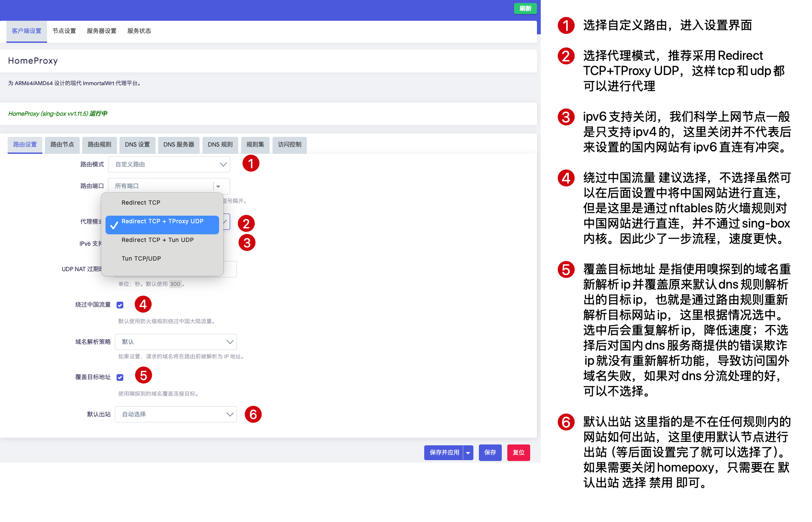Image resolution: width=812 pixels, height=522 pixels.
Task: Open the 服务器设置 tab
Action: coord(102,31)
